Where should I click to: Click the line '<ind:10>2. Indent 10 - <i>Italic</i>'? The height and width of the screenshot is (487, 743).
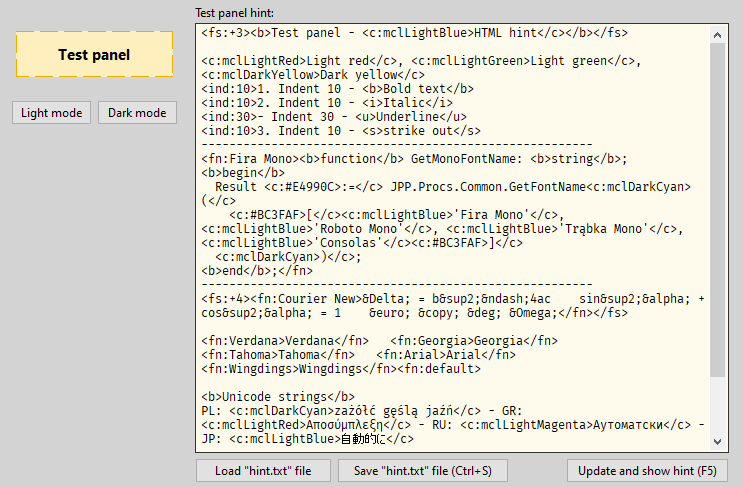[x=327, y=103]
